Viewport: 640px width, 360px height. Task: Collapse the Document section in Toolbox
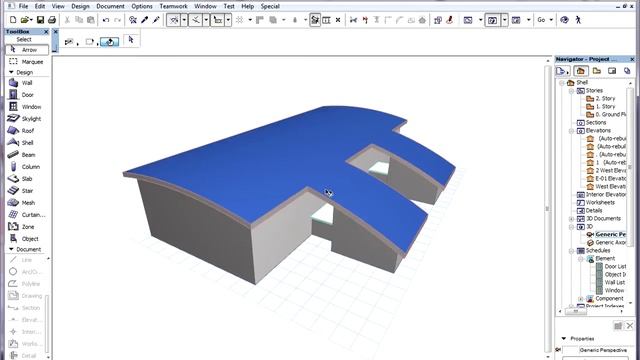[11, 249]
